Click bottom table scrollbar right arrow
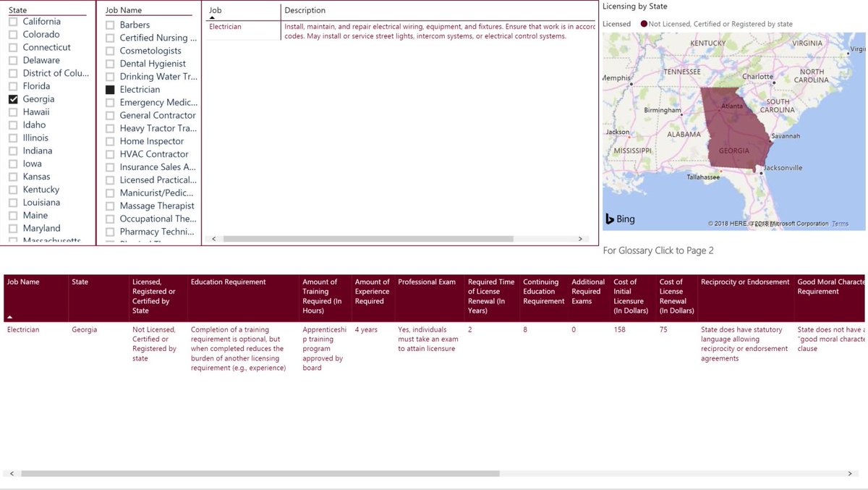Viewport: 868px width, 490px height. (849, 473)
